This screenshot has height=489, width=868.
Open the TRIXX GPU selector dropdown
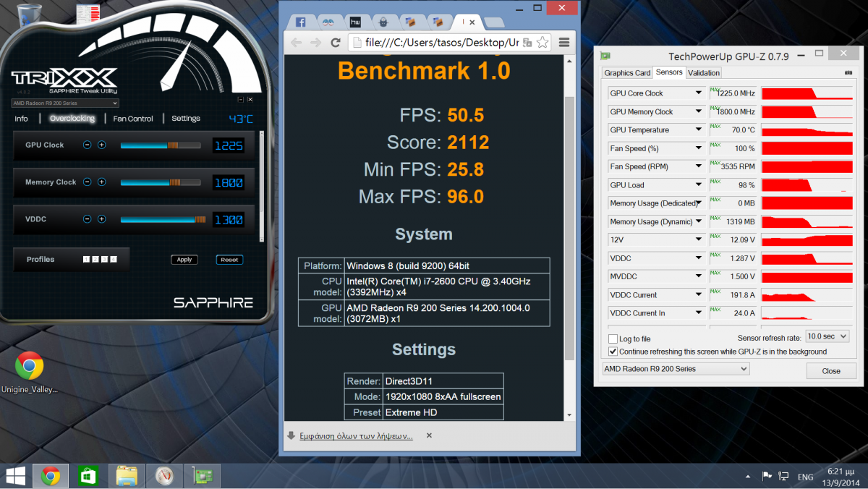tap(66, 103)
